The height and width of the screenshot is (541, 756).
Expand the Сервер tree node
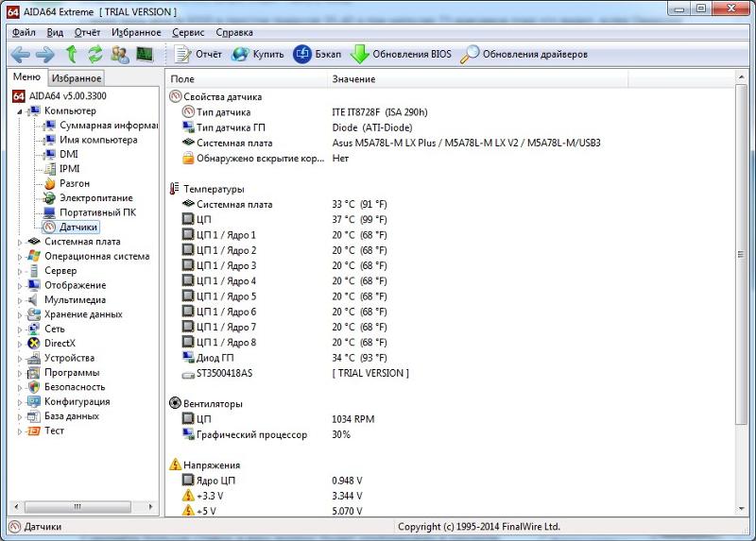[20, 271]
